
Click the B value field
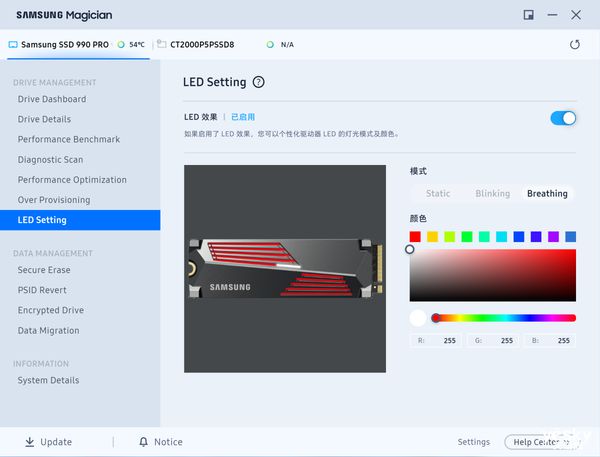point(550,340)
